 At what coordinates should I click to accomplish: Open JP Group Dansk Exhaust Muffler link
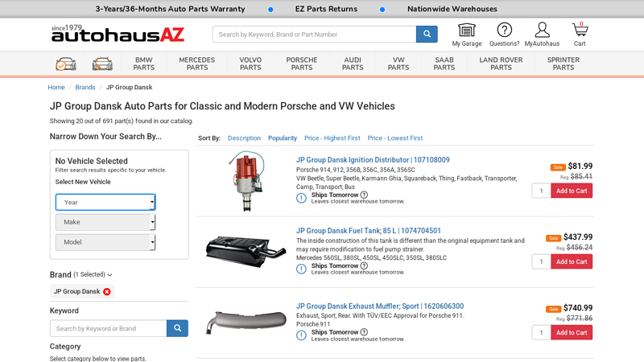click(380, 306)
